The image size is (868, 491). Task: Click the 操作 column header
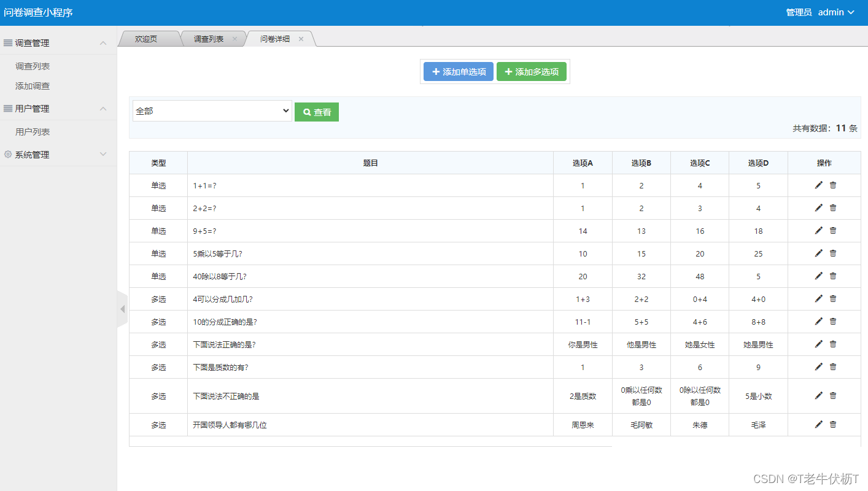tap(824, 163)
